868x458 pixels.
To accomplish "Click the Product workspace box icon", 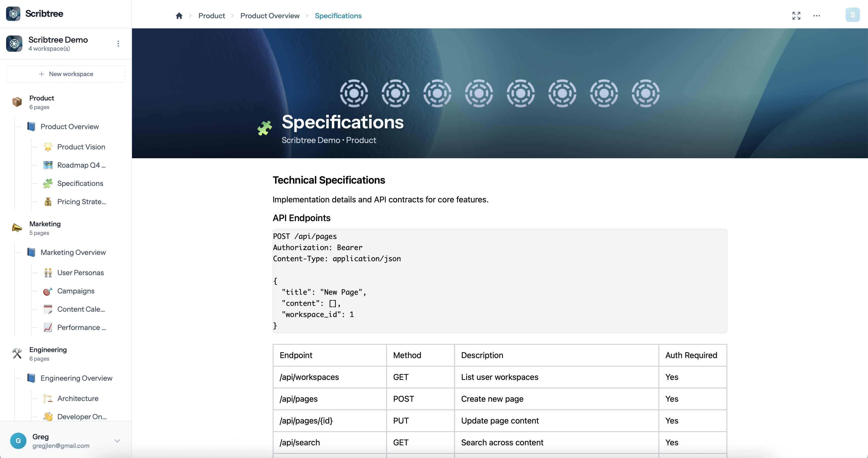I will [17, 102].
